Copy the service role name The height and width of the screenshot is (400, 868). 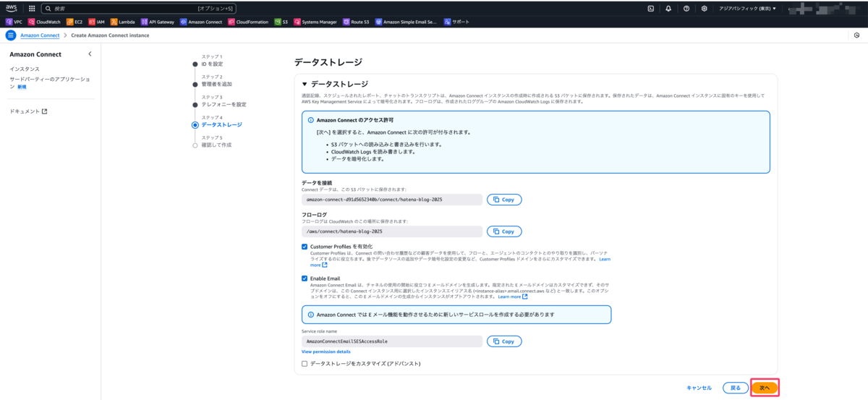(x=504, y=341)
